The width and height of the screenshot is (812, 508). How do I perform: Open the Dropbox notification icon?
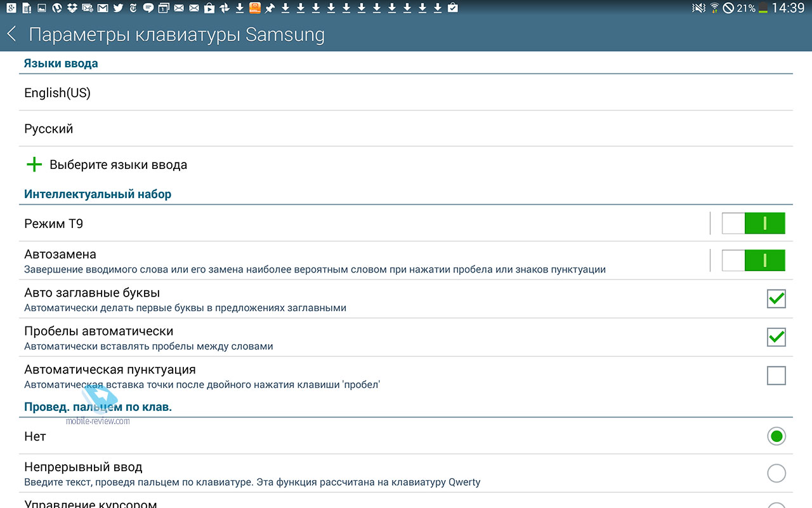click(73, 8)
